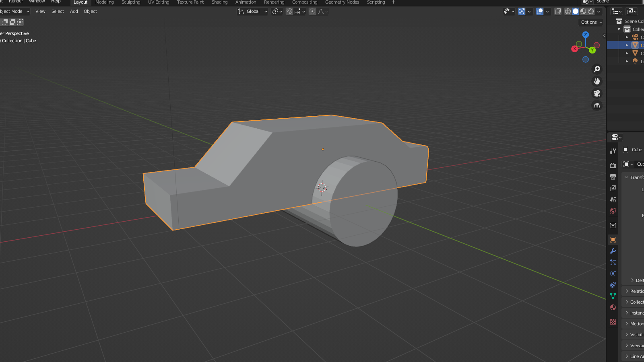Open the Select menu
This screenshot has height=362, width=644.
click(x=58, y=11)
